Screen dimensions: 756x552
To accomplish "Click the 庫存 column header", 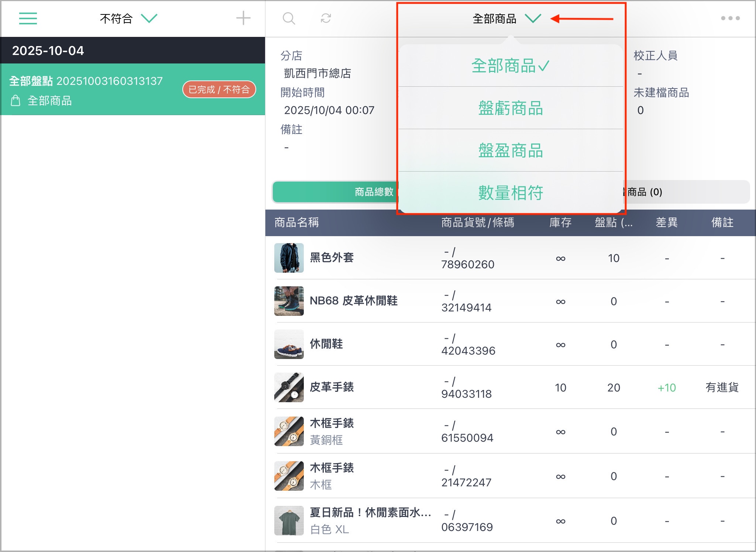I will pos(560,222).
